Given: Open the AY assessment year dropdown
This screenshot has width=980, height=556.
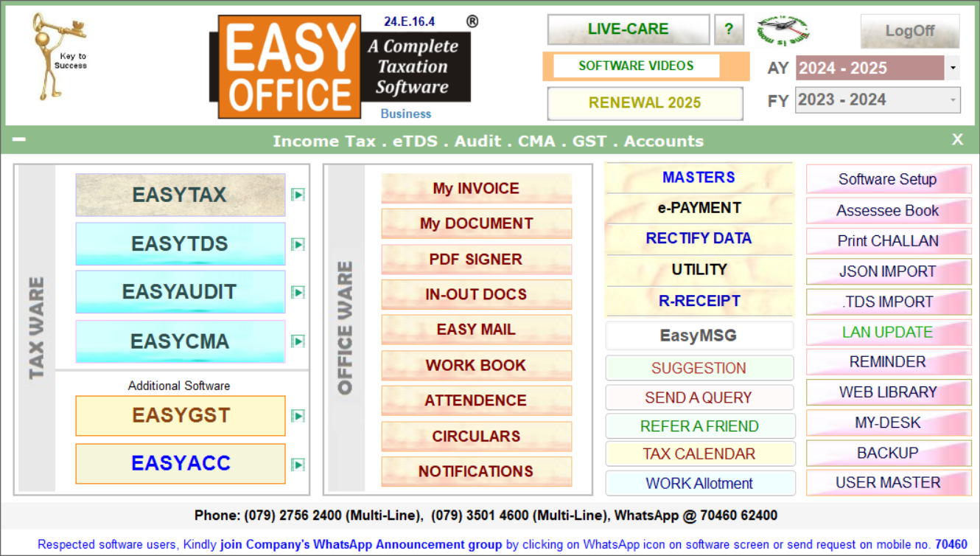Looking at the screenshot, I should tap(953, 68).
